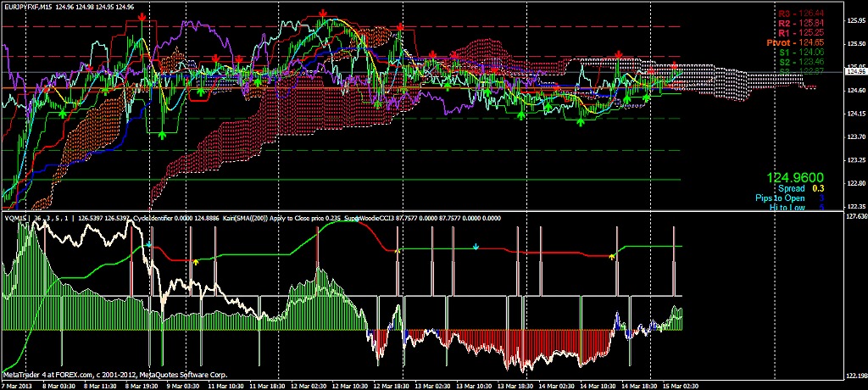Click the red sell arrow above the 12 Mar 02:30 peak

324,13
